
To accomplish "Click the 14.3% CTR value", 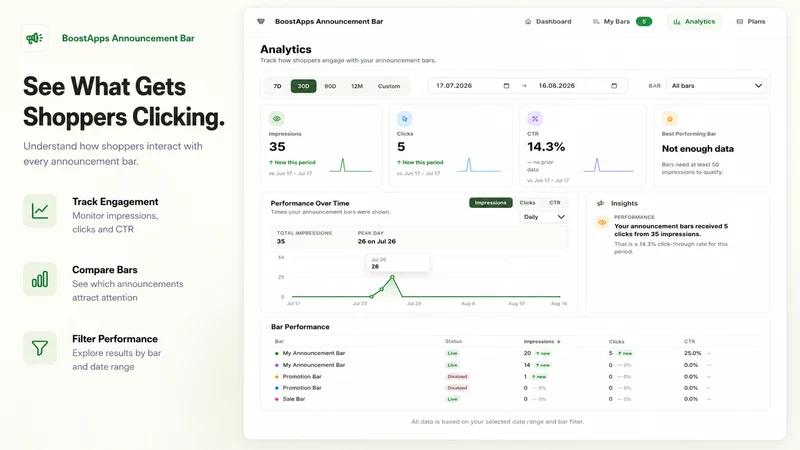I will click(x=546, y=147).
